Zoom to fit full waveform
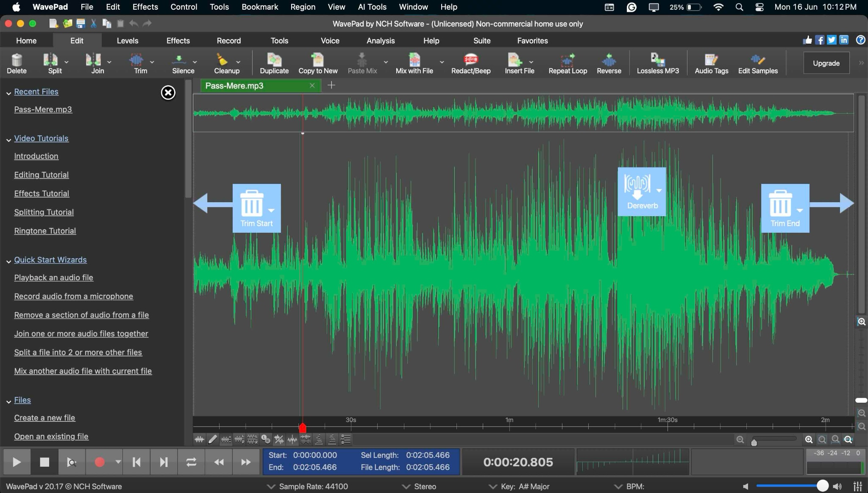Viewport: 868px width, 493px height. (848, 440)
